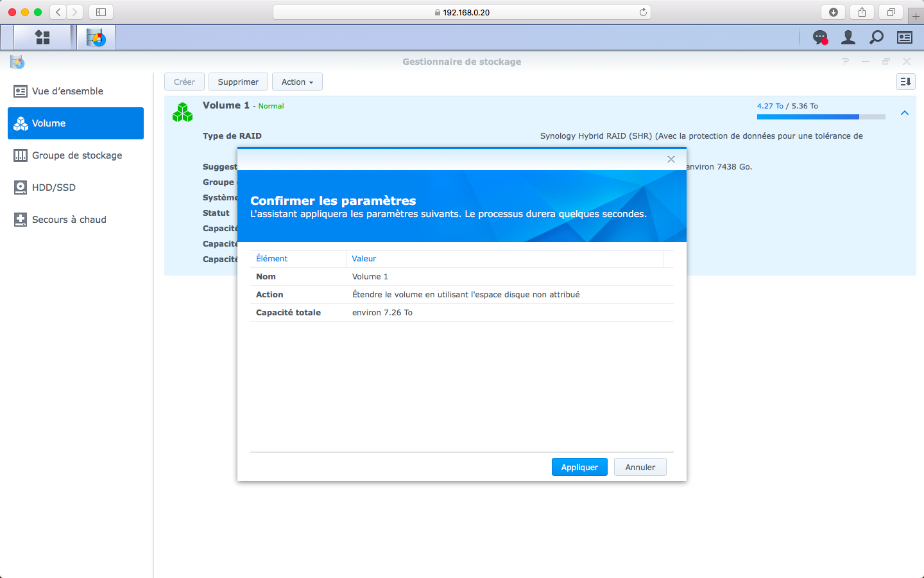Sort by the Valeur column header
The width and height of the screenshot is (924, 578).
point(504,259)
